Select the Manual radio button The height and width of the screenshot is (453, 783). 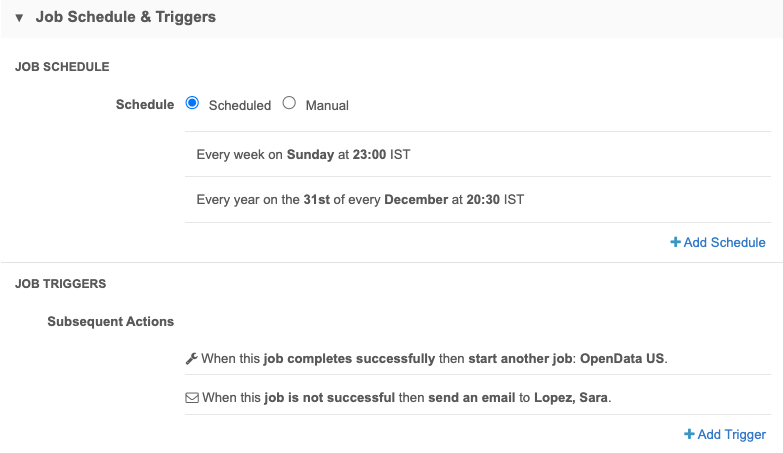click(x=290, y=103)
